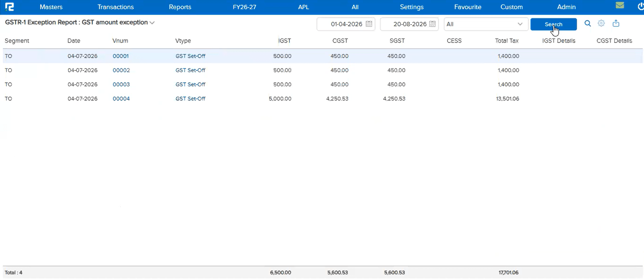Expand the GST amount exception report chevron
The height and width of the screenshot is (280, 644).
(152, 23)
